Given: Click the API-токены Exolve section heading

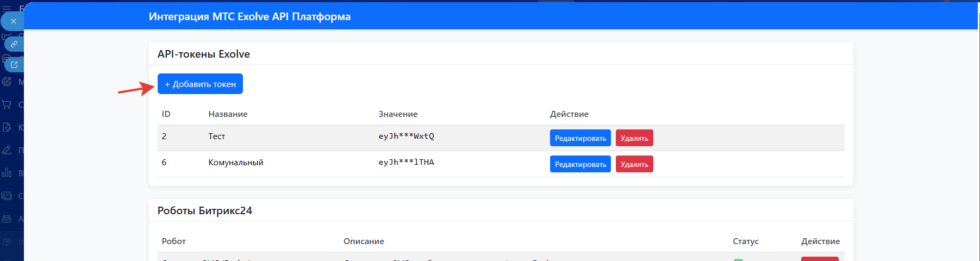Looking at the screenshot, I should tap(204, 54).
